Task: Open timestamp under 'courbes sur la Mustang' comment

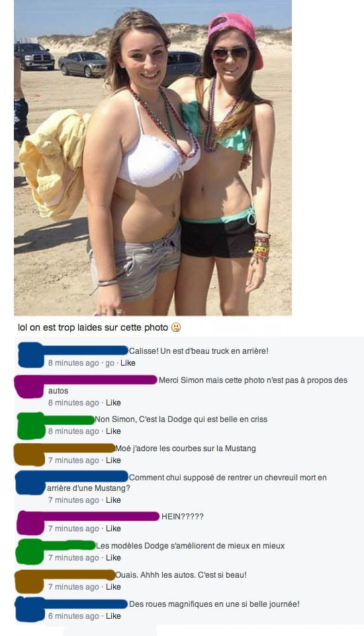Action: [x=73, y=460]
